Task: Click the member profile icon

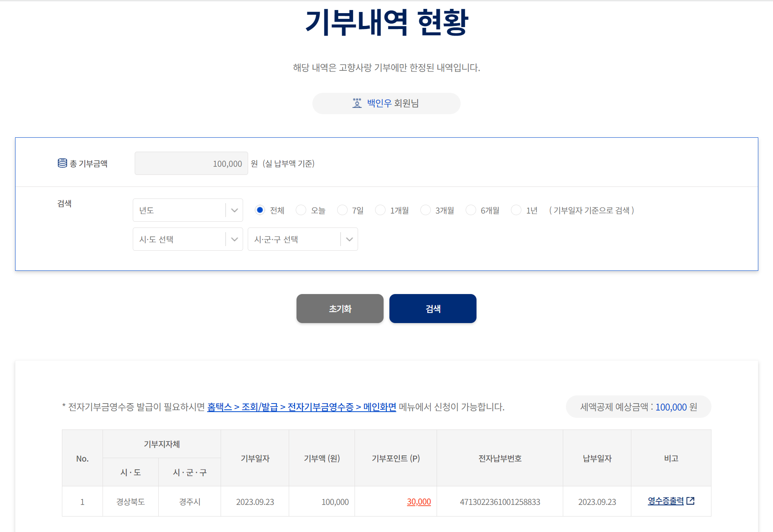Action: tap(357, 103)
